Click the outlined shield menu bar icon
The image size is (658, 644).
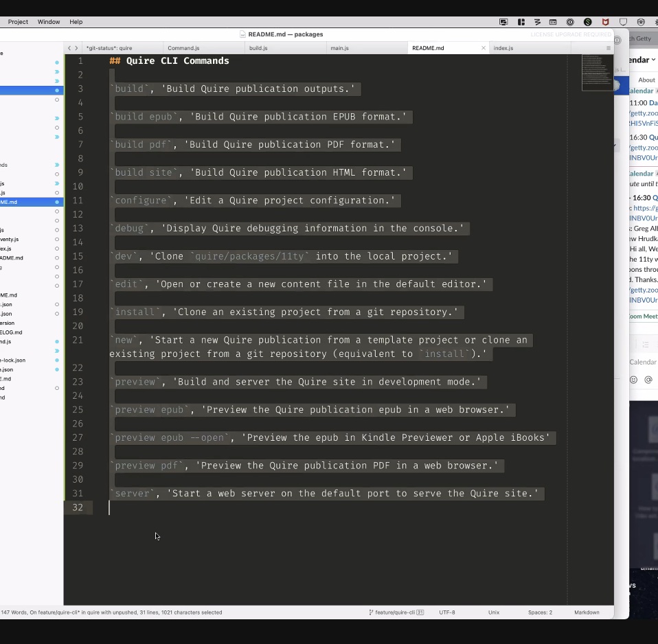[623, 22]
